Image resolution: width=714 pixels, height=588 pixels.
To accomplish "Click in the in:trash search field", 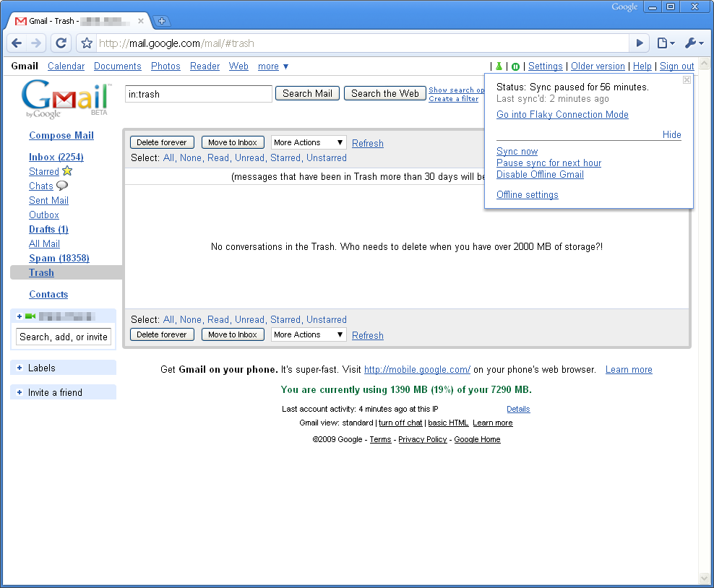I will tap(199, 94).
